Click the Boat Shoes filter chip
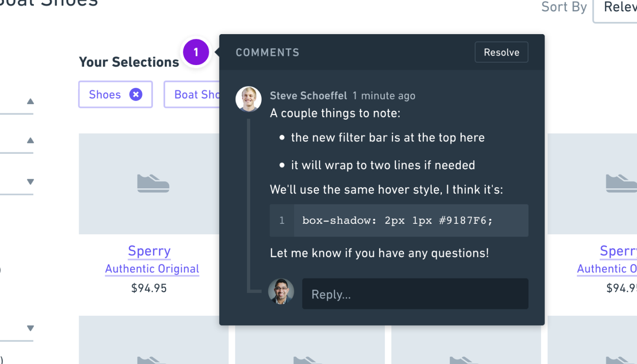The image size is (637, 364). click(x=195, y=94)
